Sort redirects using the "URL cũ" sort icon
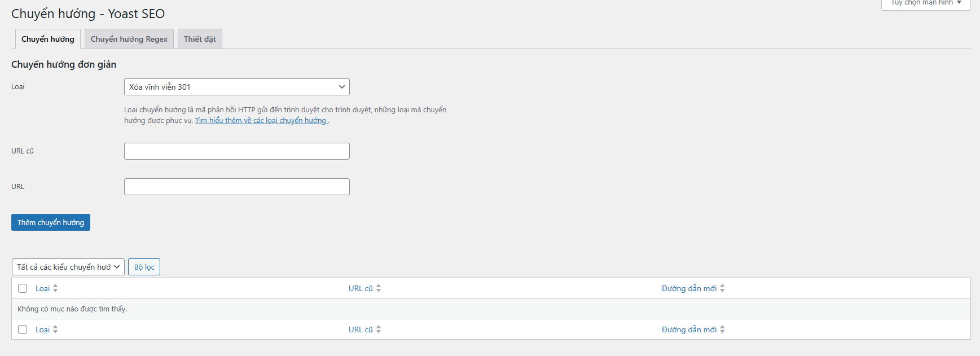 (379, 288)
